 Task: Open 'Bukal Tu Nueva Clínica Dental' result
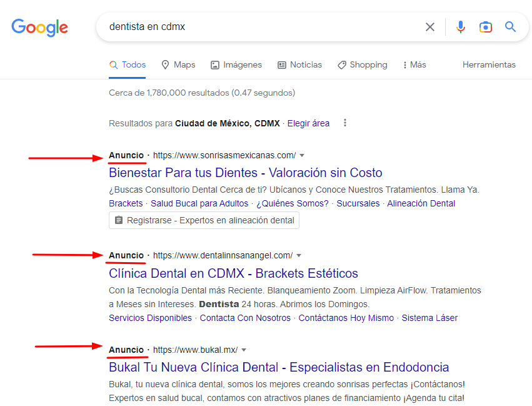click(279, 367)
